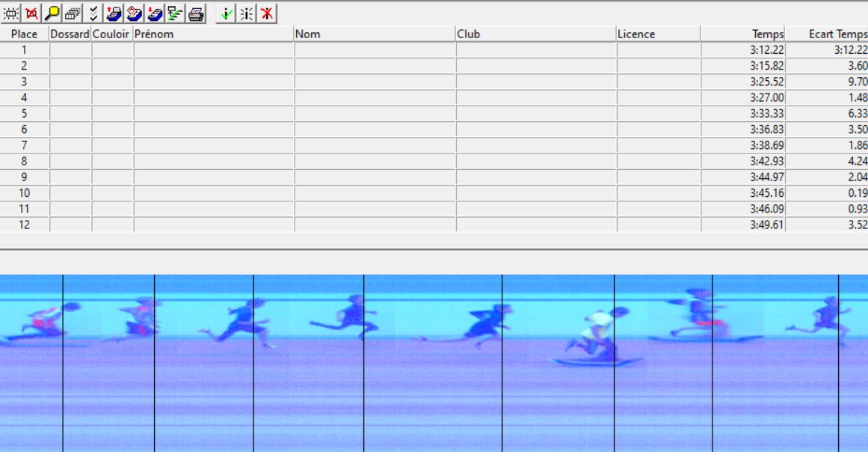Click the Temps column header
868x452 pixels.
pos(743,34)
